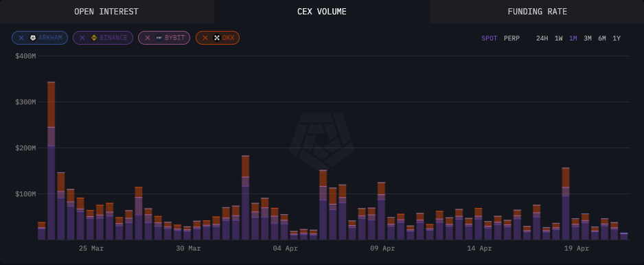Switch time range to 1Y

click(x=617, y=38)
